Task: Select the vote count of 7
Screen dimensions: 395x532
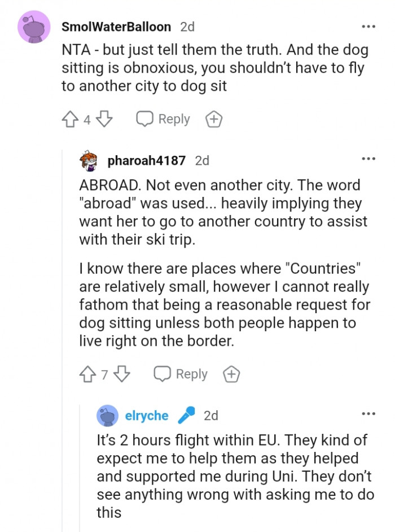Action: click(x=106, y=373)
